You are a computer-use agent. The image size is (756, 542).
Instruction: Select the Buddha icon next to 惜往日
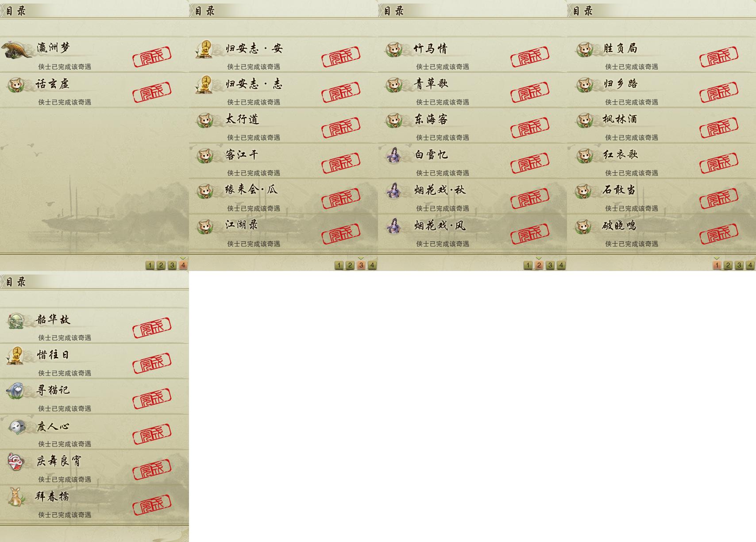[15, 356]
